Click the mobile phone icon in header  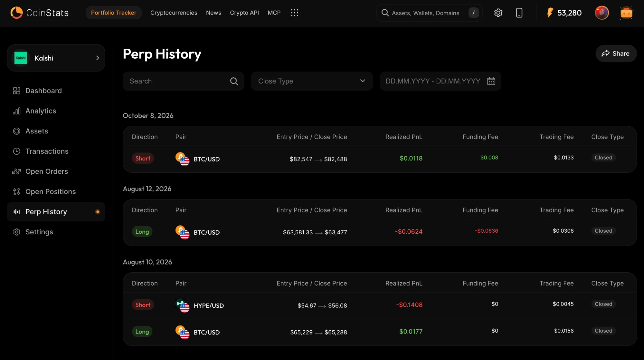519,13
